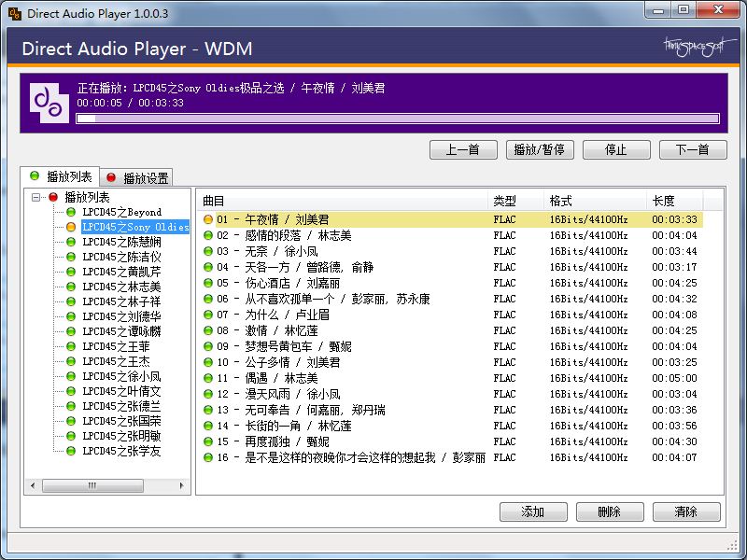Sort by the 长度 column header
Viewport: 747px width, 560px height.
[674, 201]
